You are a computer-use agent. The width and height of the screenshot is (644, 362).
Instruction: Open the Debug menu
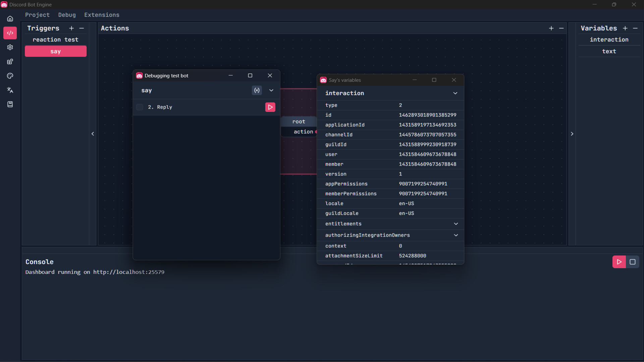tap(67, 15)
